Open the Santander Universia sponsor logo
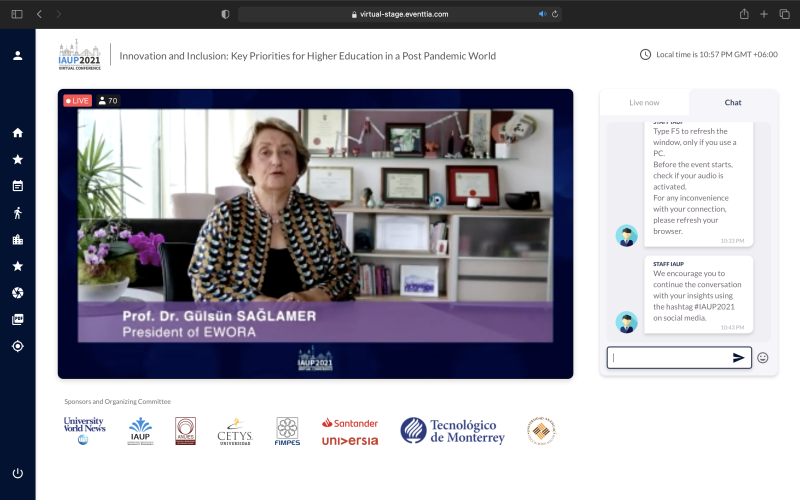800x500 pixels. tap(349, 432)
